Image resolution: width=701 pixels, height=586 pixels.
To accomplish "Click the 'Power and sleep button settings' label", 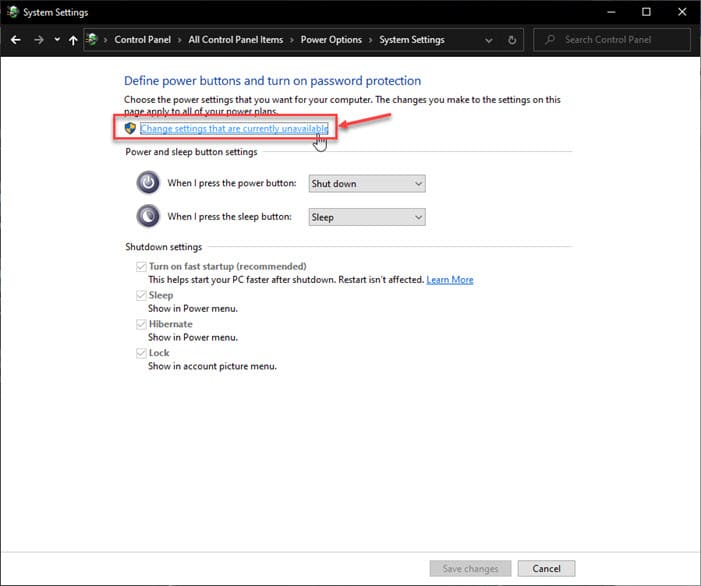I will [191, 152].
